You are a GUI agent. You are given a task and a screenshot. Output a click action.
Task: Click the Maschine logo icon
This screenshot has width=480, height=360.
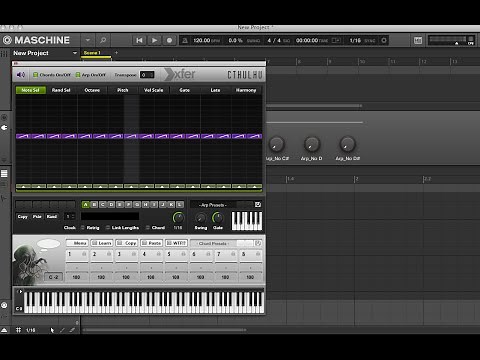[x=7, y=40]
